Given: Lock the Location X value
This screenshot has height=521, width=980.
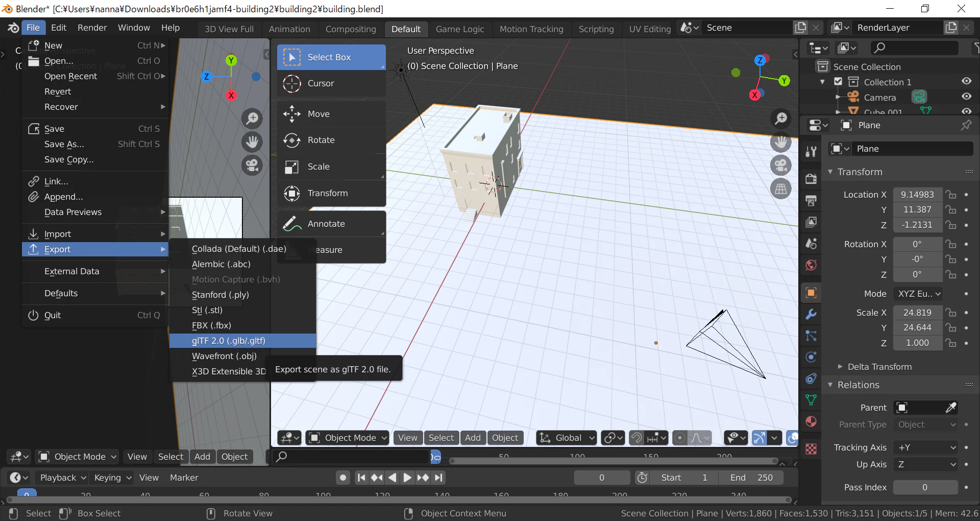Looking at the screenshot, I should coord(950,195).
